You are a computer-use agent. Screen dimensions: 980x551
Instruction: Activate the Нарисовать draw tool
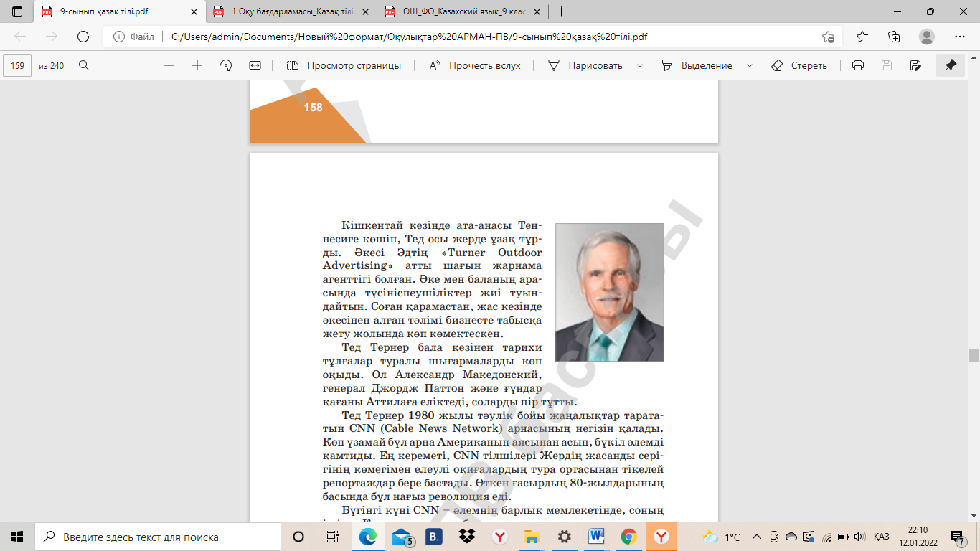[585, 65]
